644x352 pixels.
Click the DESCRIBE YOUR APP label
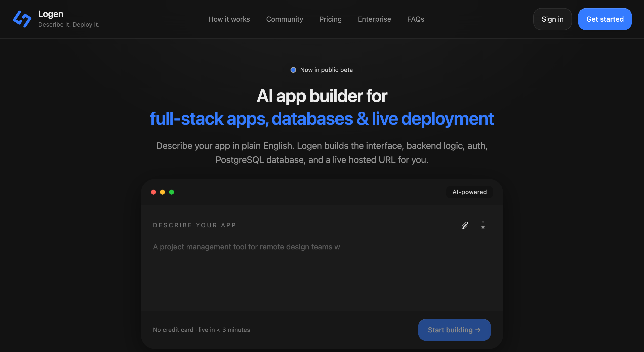point(194,225)
